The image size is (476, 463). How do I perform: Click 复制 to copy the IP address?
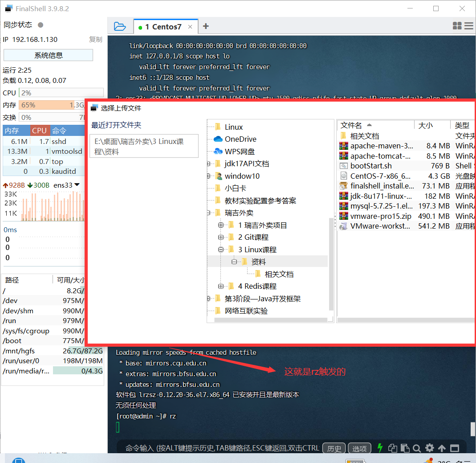pos(96,40)
